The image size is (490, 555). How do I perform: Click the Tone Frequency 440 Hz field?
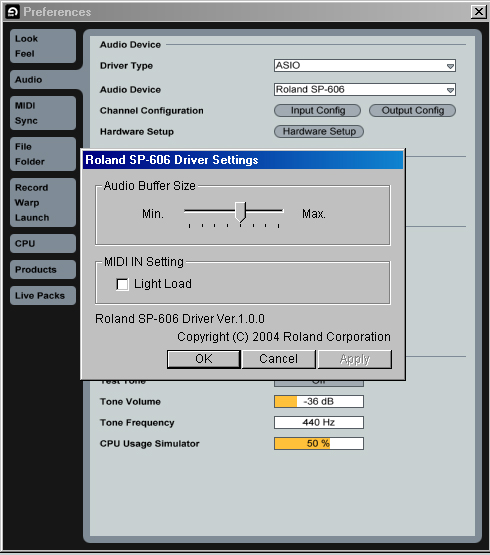(x=319, y=423)
